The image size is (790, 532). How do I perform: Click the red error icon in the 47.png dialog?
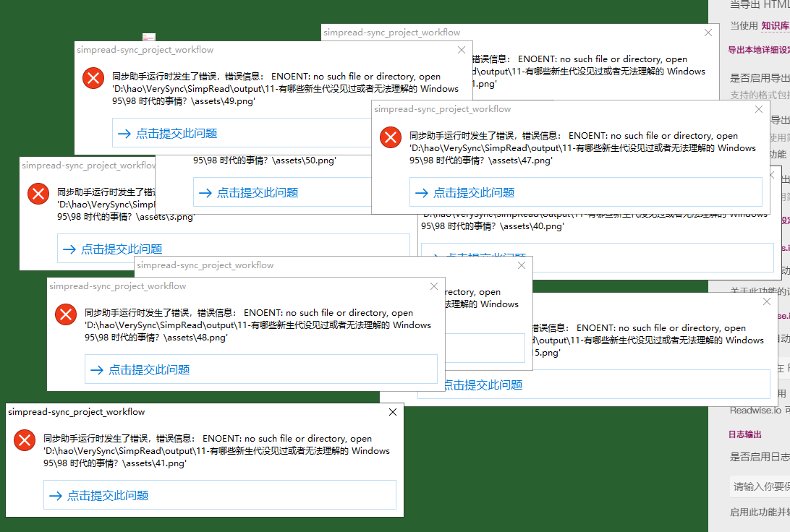click(391, 137)
